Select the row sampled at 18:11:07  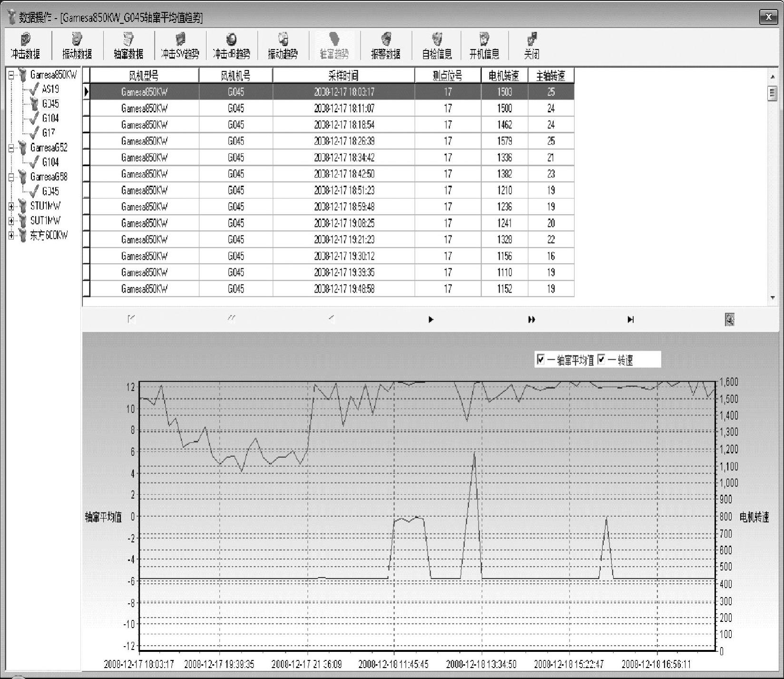pos(332,108)
